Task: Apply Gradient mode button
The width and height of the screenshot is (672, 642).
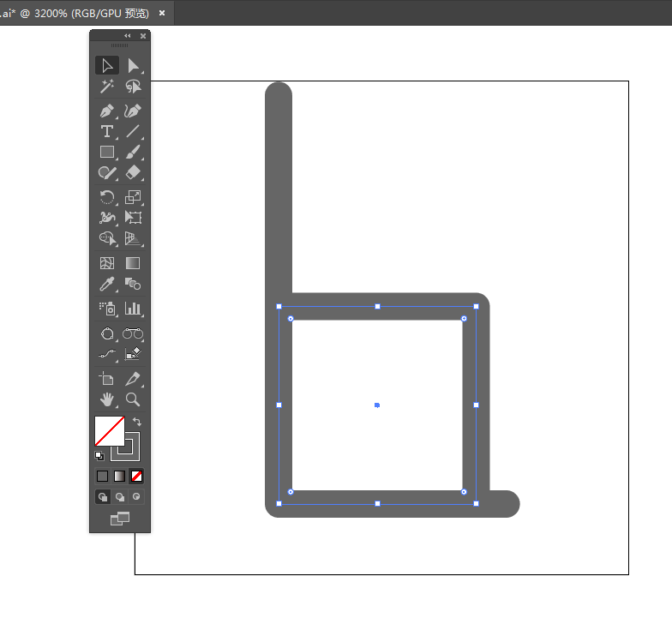Action: (x=120, y=477)
